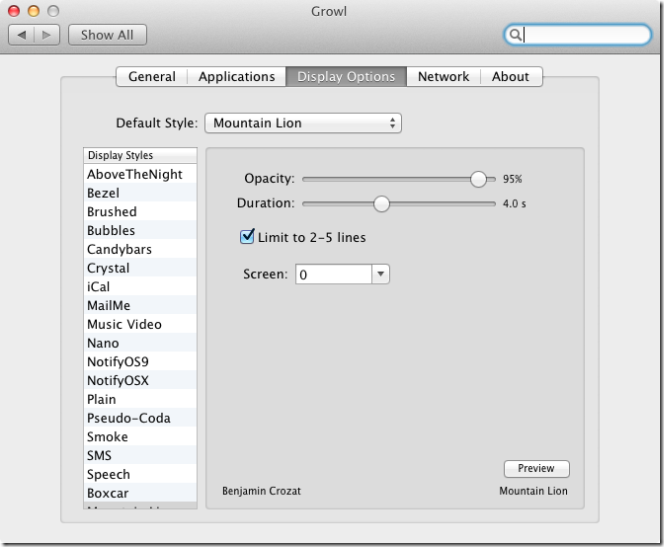The width and height of the screenshot is (664, 547).
Task: Choose Boxcar in the styles list
Action: (140, 493)
